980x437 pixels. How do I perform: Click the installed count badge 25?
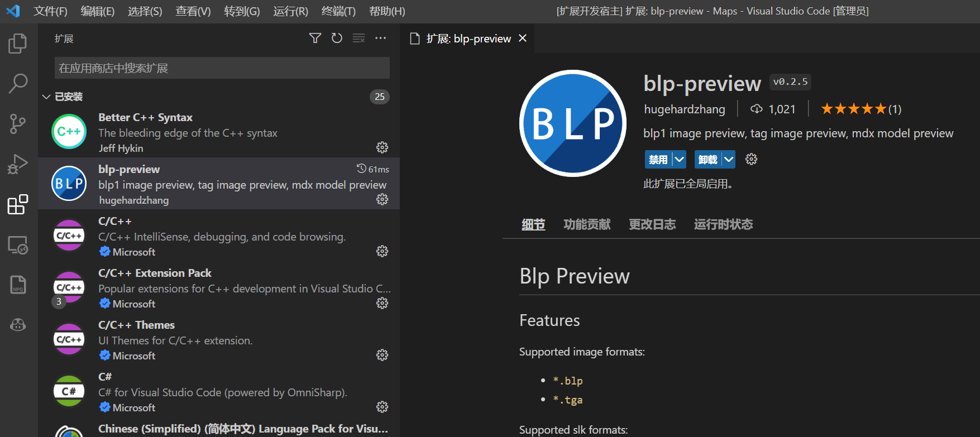[380, 97]
